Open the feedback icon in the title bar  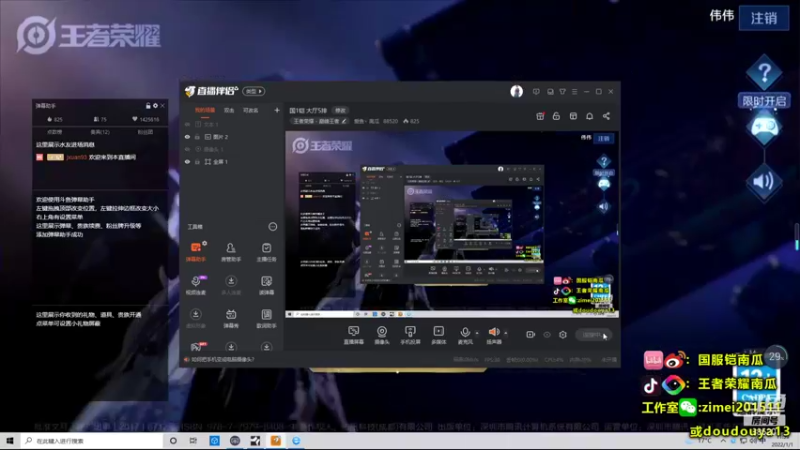tap(536, 92)
